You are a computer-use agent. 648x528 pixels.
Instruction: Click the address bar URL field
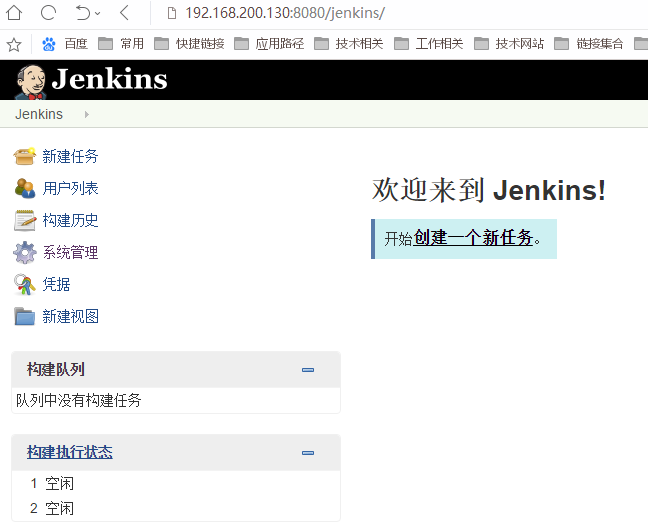(285, 13)
